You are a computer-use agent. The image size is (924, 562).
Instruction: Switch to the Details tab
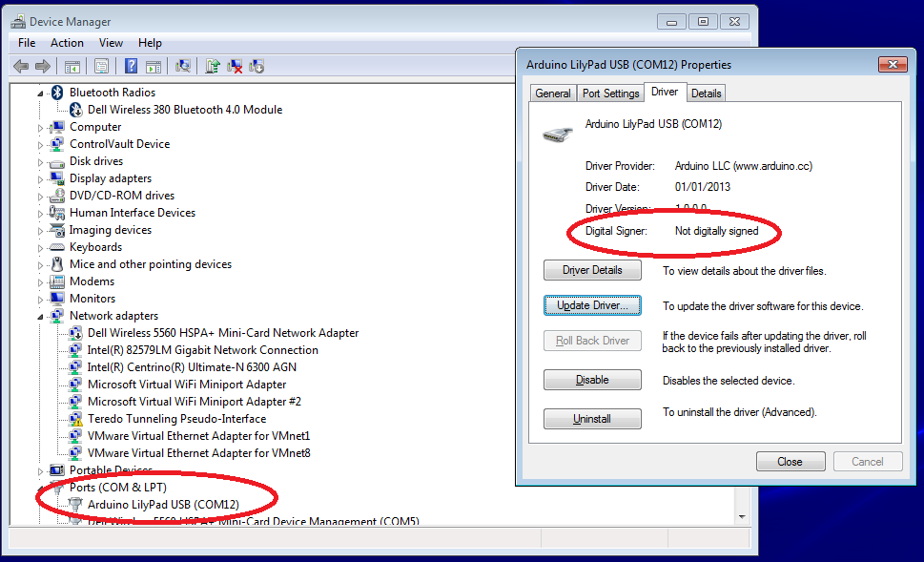pos(706,94)
